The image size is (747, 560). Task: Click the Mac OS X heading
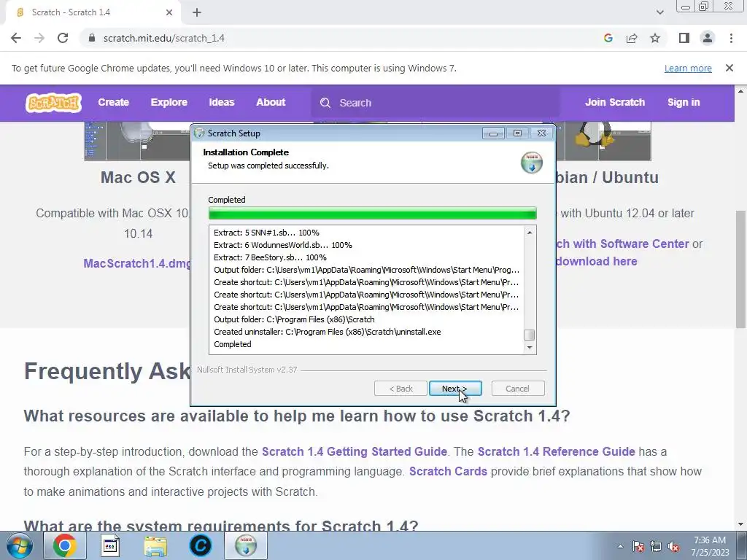point(138,177)
